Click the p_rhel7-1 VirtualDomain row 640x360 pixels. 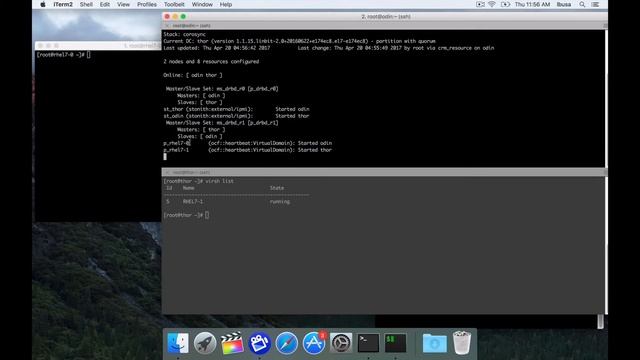click(x=247, y=150)
